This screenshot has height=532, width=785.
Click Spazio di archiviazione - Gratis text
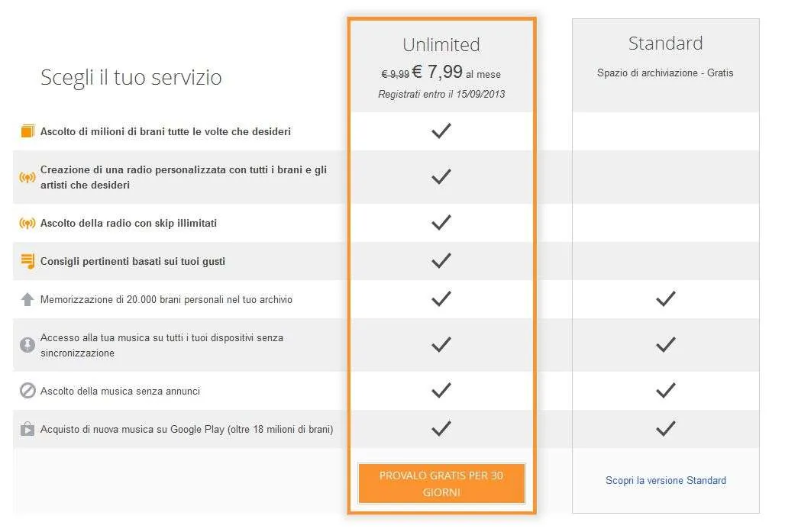(x=665, y=73)
